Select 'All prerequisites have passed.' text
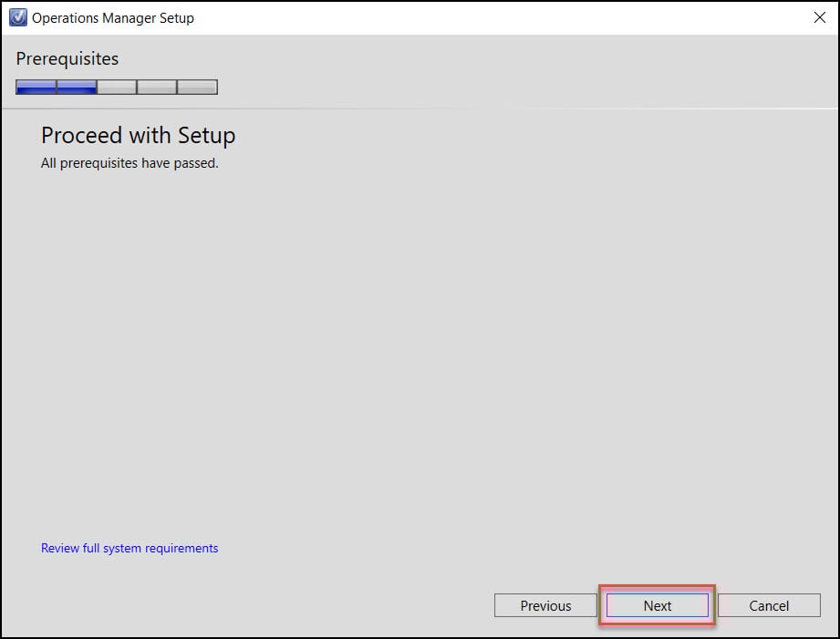The height and width of the screenshot is (639, 840). (x=130, y=163)
